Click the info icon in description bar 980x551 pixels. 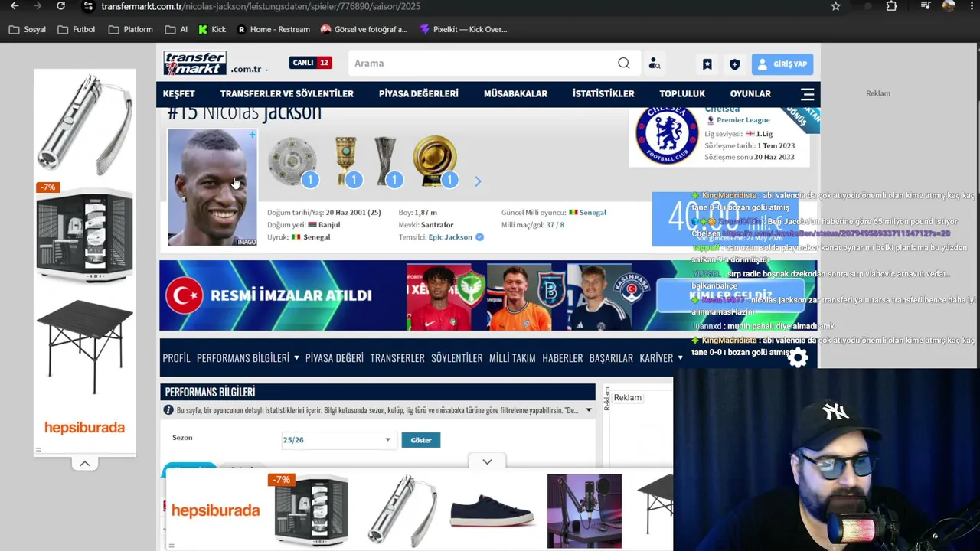point(168,410)
